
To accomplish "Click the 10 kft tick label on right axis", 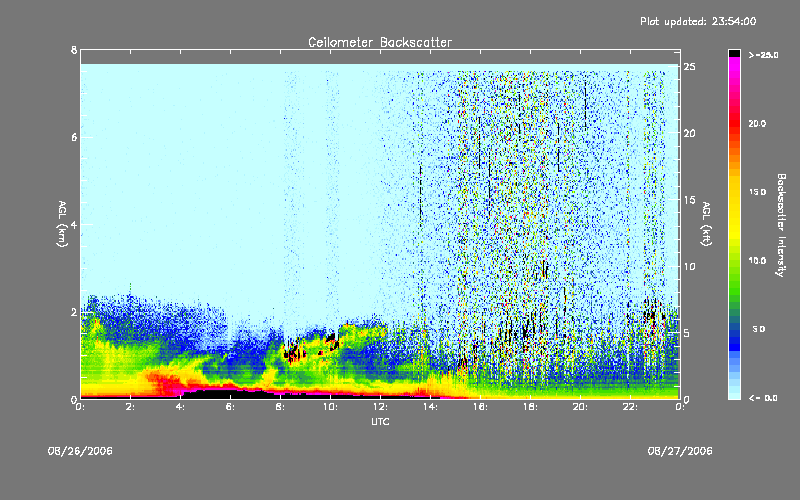I will pos(690,266).
